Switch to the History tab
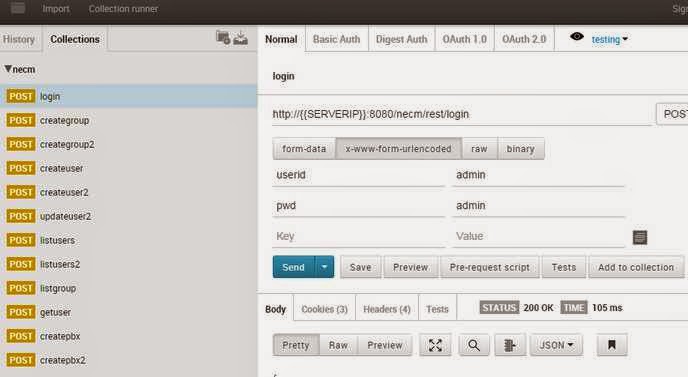 pos(19,39)
